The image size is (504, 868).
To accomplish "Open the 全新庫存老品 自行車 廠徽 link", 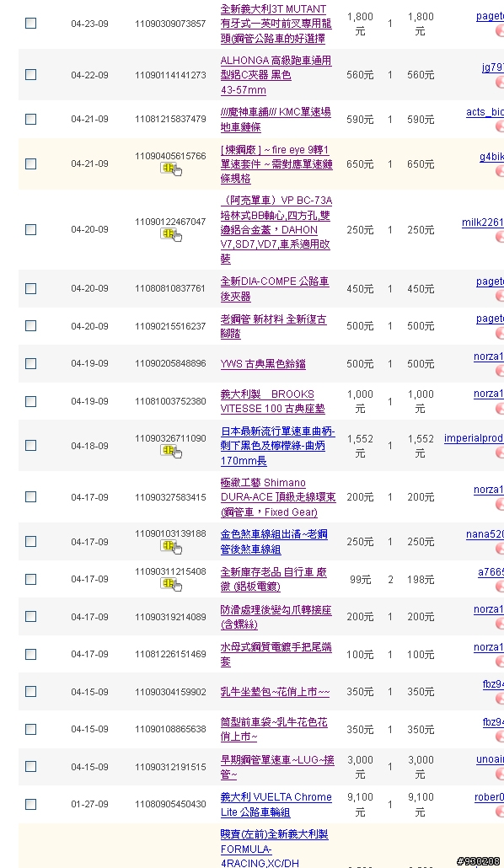I will [274, 579].
